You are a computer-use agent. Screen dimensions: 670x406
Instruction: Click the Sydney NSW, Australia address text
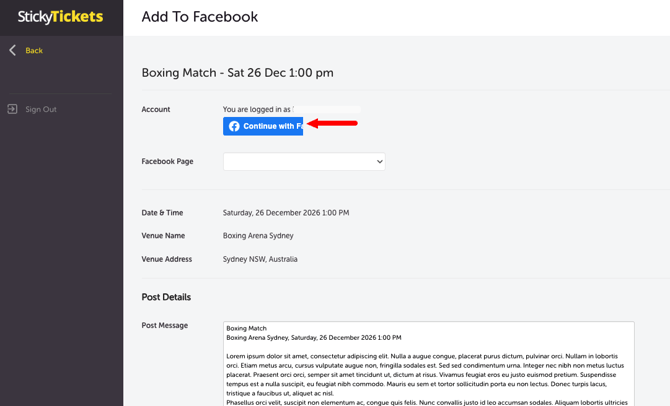(x=260, y=259)
